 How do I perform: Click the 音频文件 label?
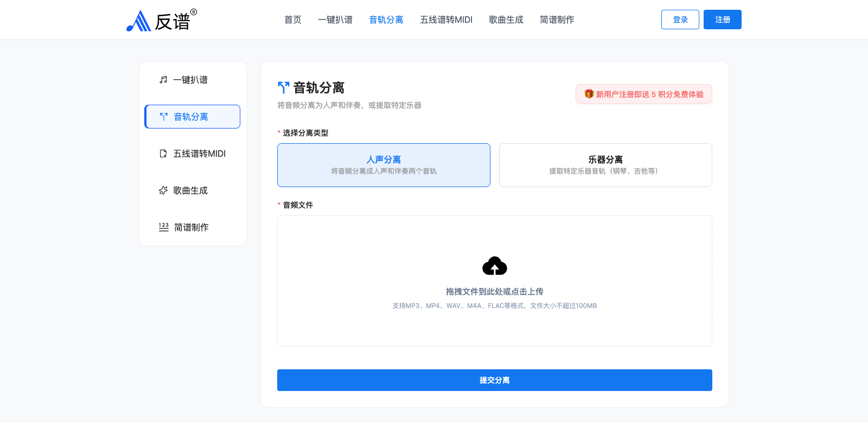(x=298, y=205)
